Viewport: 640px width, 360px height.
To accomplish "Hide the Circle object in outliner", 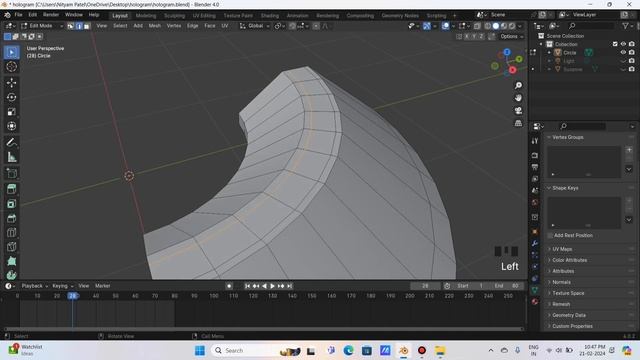I will tap(623, 53).
